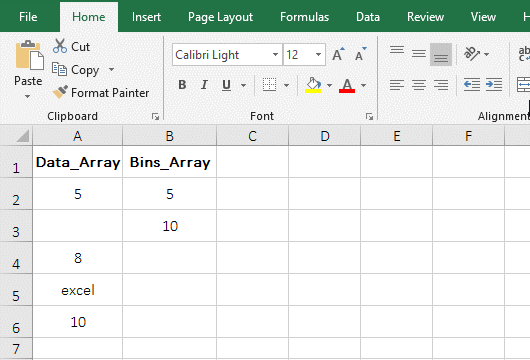Viewport: 530px width, 360px height.
Task: Select Align Right icon
Action: [x=441, y=85]
